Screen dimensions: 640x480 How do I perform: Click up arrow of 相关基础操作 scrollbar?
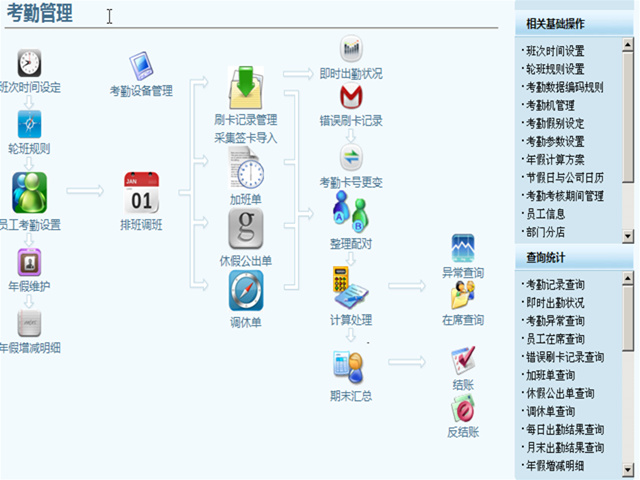click(x=628, y=44)
